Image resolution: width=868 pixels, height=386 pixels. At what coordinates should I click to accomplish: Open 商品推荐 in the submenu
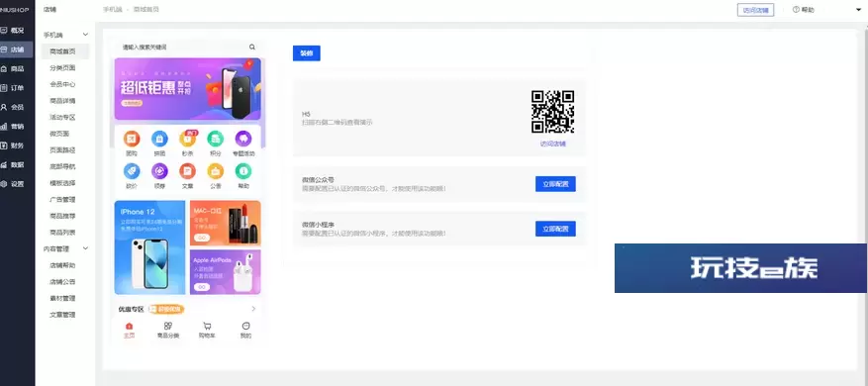[x=63, y=216]
